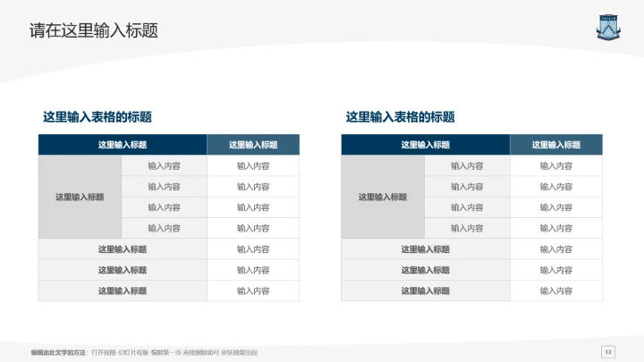
Task: Select the tall grey merged cell in left table
Action: pos(80,197)
